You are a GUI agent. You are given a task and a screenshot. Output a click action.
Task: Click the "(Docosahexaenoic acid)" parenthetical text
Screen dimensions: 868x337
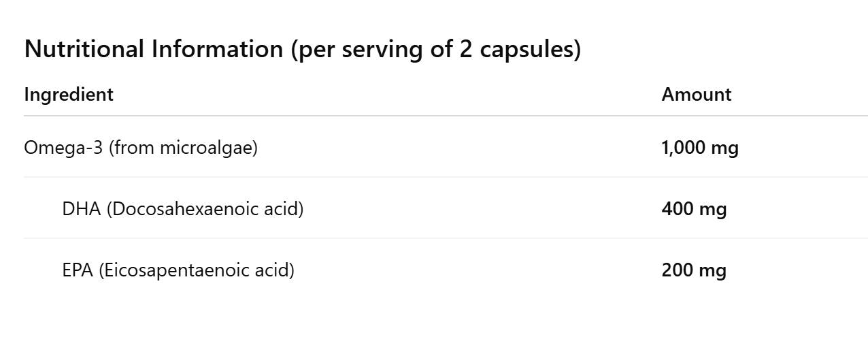[205, 209]
